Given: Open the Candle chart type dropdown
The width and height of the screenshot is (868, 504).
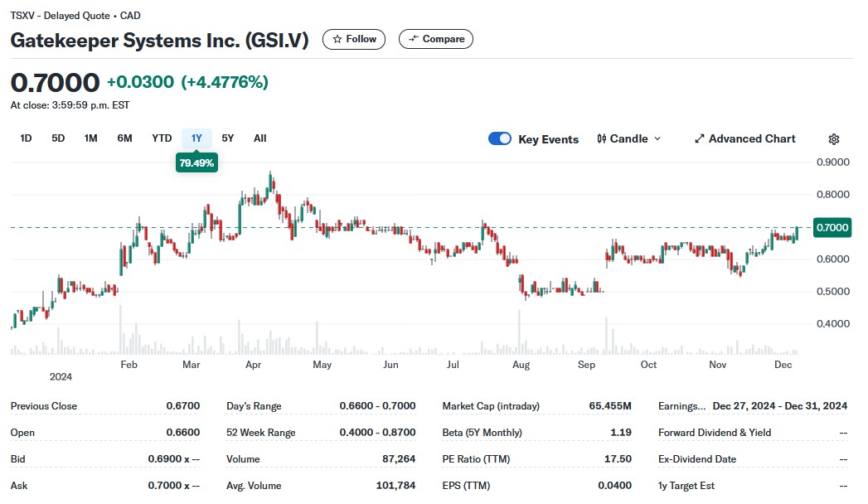Looking at the screenshot, I should point(629,139).
